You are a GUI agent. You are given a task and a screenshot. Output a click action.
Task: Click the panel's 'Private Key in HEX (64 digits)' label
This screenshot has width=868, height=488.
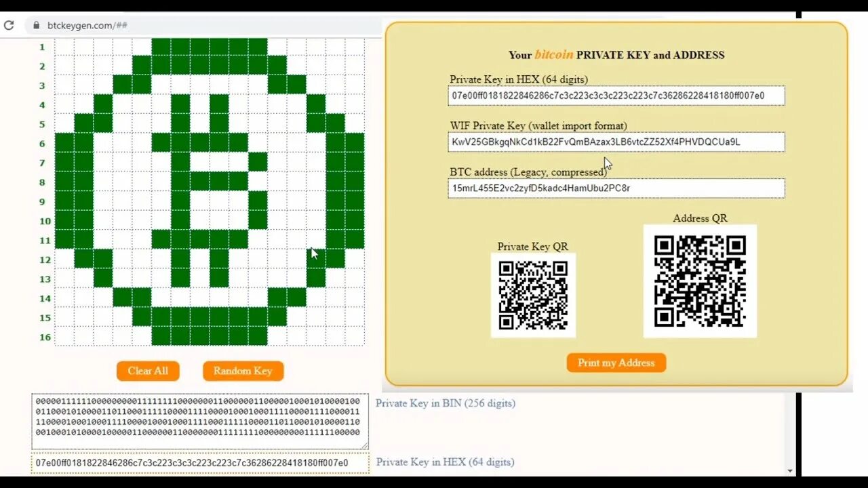click(x=519, y=79)
